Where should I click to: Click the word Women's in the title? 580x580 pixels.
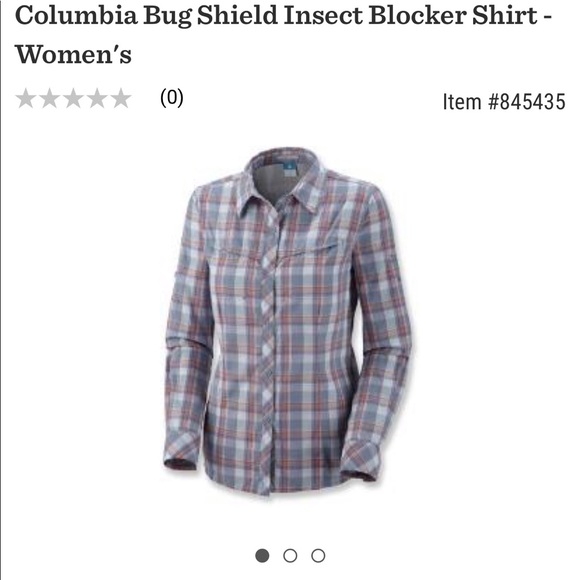73,54
